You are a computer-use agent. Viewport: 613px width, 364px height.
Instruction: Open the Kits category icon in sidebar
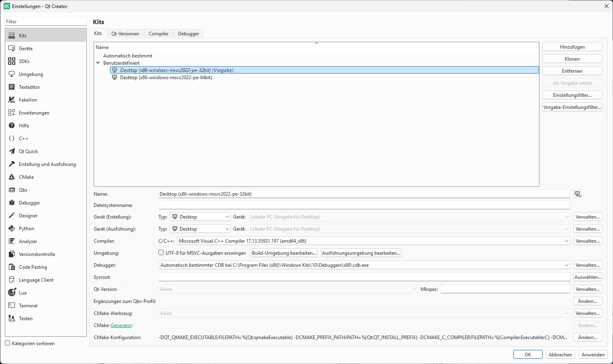12,35
